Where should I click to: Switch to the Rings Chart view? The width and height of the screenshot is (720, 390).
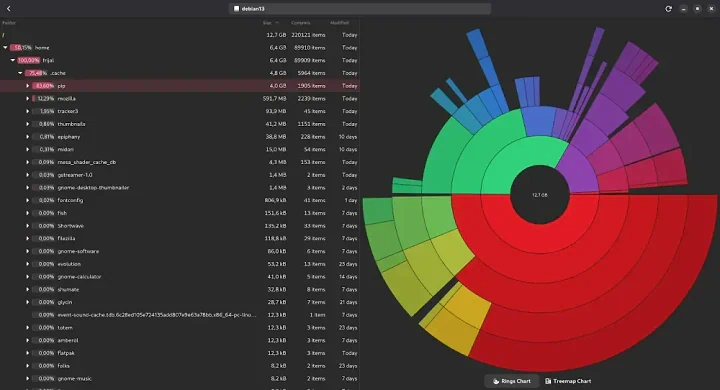512,381
